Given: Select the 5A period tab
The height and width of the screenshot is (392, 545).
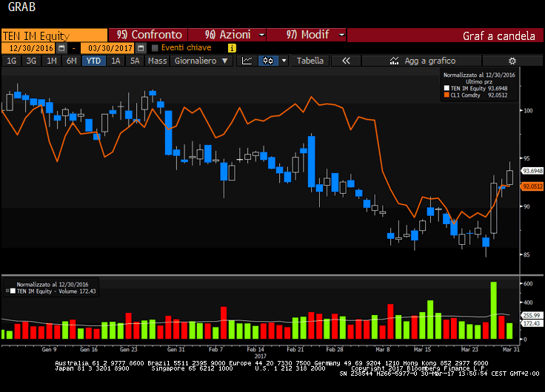Looking at the screenshot, I should click(135, 61).
